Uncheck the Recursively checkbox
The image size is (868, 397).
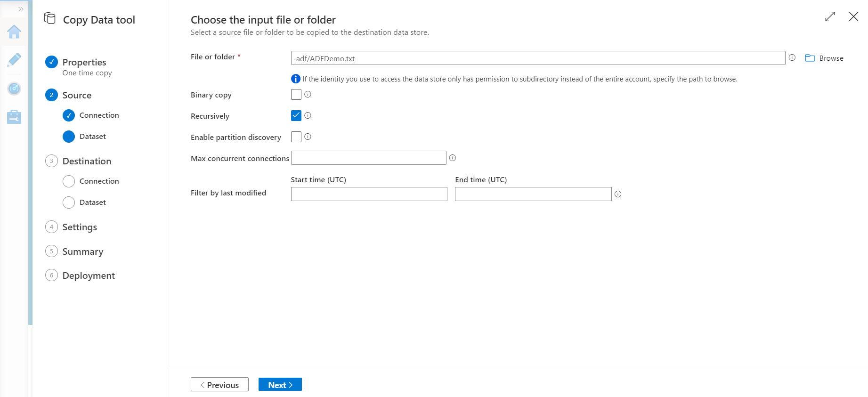[x=296, y=115]
